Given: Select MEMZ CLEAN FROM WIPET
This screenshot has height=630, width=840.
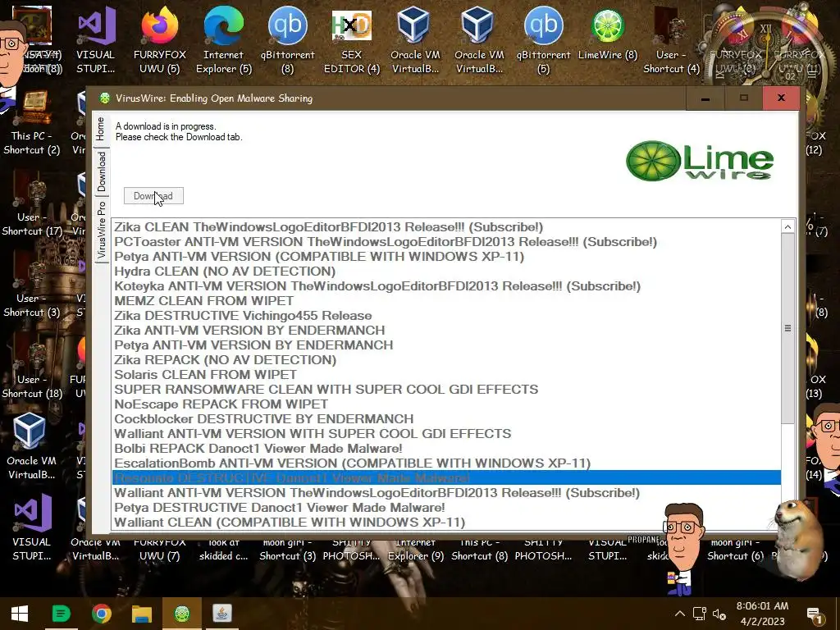Looking at the screenshot, I should pos(446,301).
